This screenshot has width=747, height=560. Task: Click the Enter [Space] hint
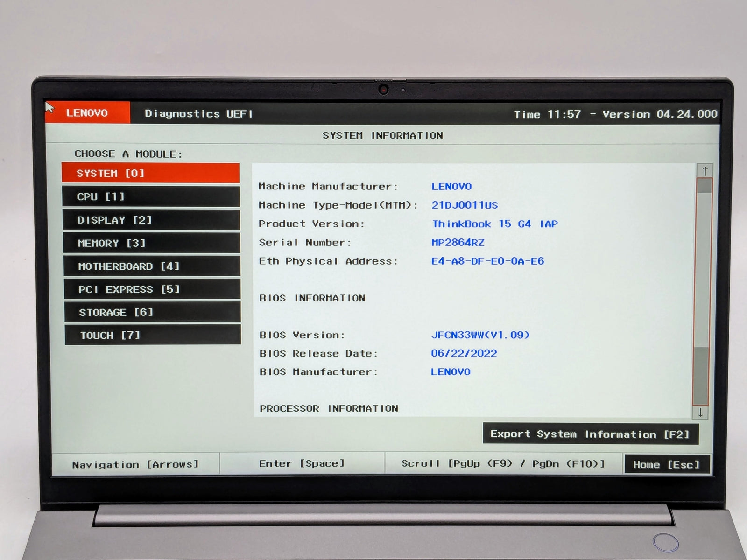pyautogui.click(x=302, y=463)
